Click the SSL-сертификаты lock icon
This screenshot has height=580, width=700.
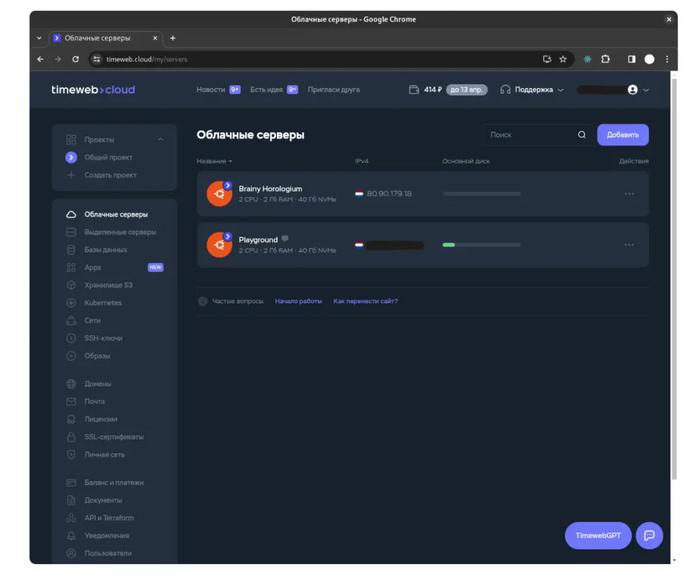pos(71,437)
